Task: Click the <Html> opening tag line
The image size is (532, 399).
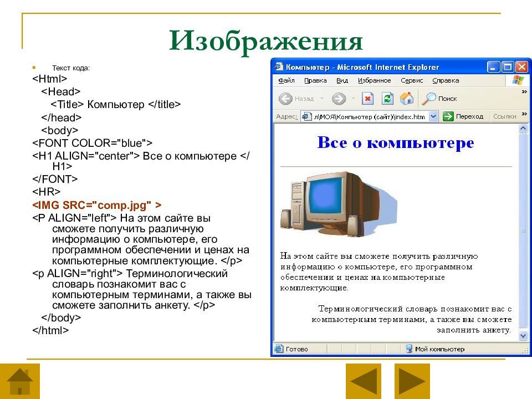Action: coord(49,79)
